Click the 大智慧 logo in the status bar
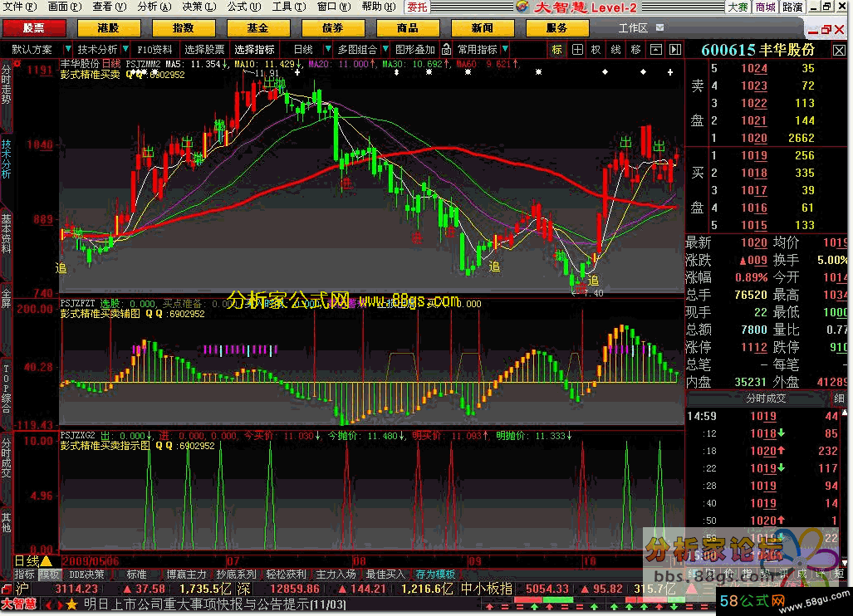Image resolution: width=853 pixels, height=616 pixels. point(18,604)
